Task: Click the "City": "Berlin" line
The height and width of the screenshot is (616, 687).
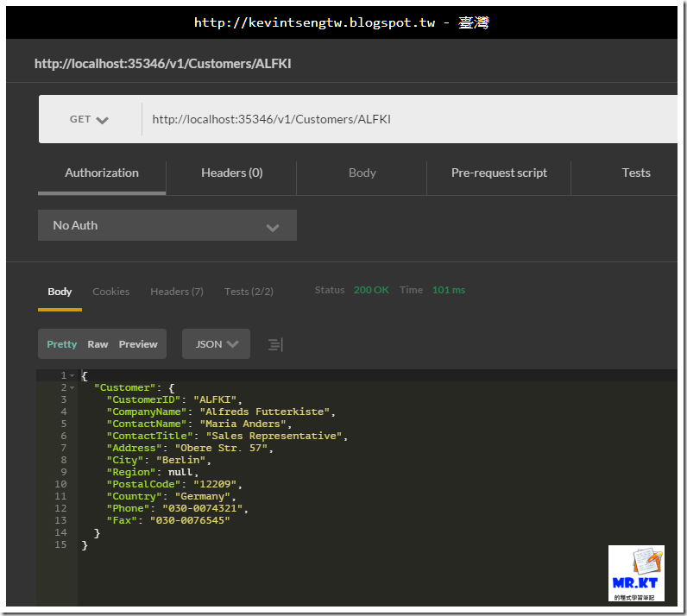Action: (159, 460)
